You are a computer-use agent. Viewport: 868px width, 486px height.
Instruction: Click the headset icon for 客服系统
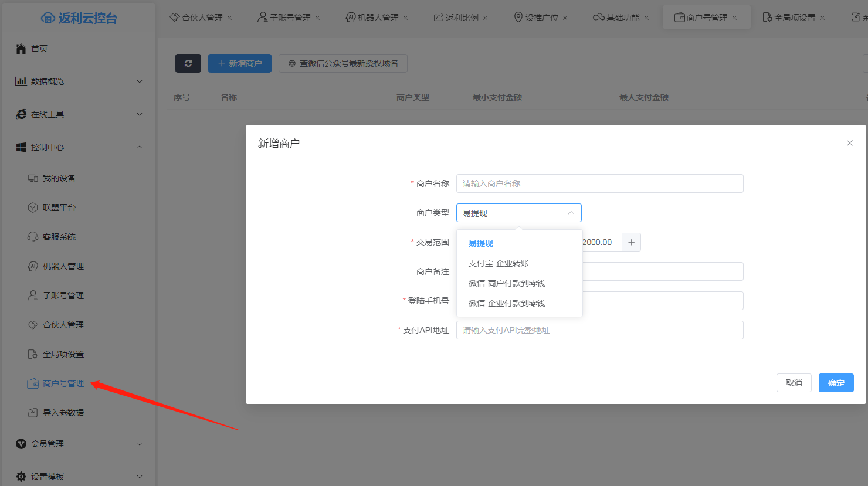coord(33,237)
